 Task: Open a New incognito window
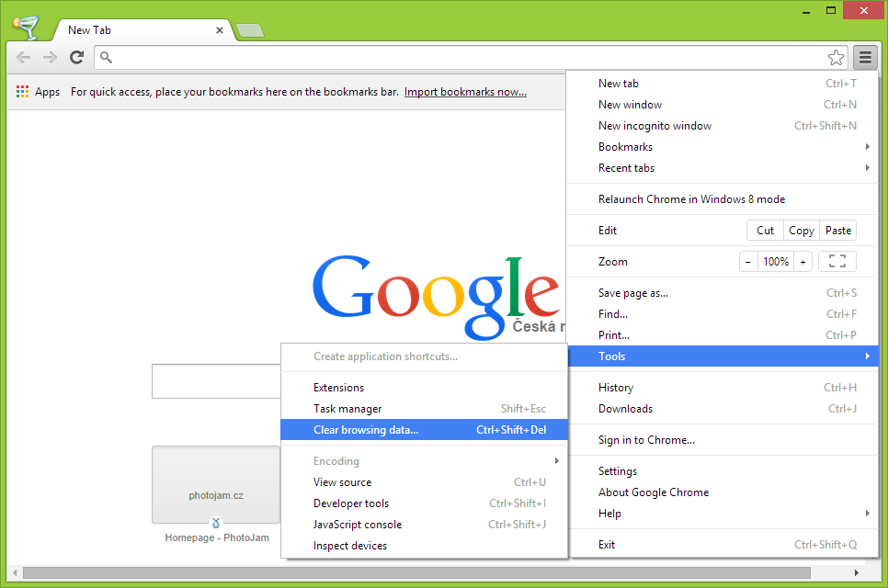pos(722,126)
